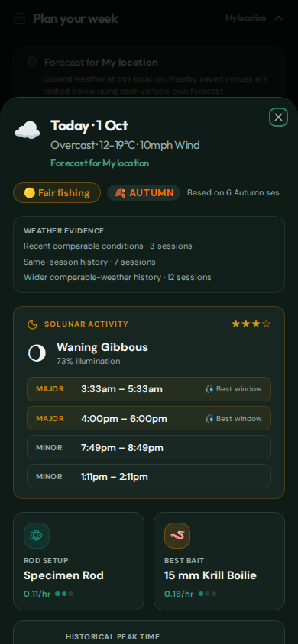The width and height of the screenshot is (298, 644).
Task: Click the solunar moon icon
Action: pyautogui.click(x=32, y=324)
